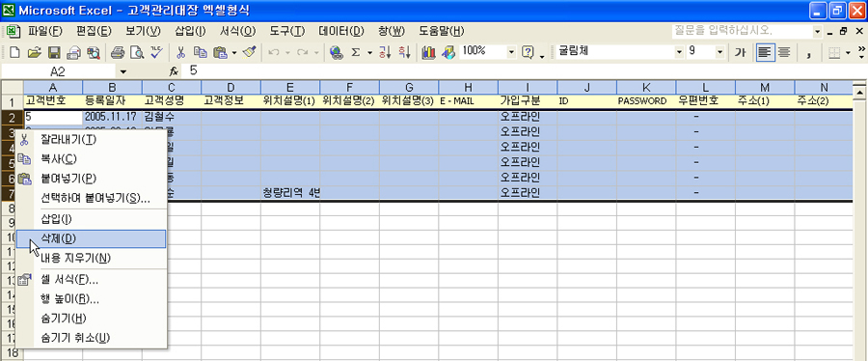The width and height of the screenshot is (868, 361).
Task: Click the Redo arrow icon
Action: [303, 52]
